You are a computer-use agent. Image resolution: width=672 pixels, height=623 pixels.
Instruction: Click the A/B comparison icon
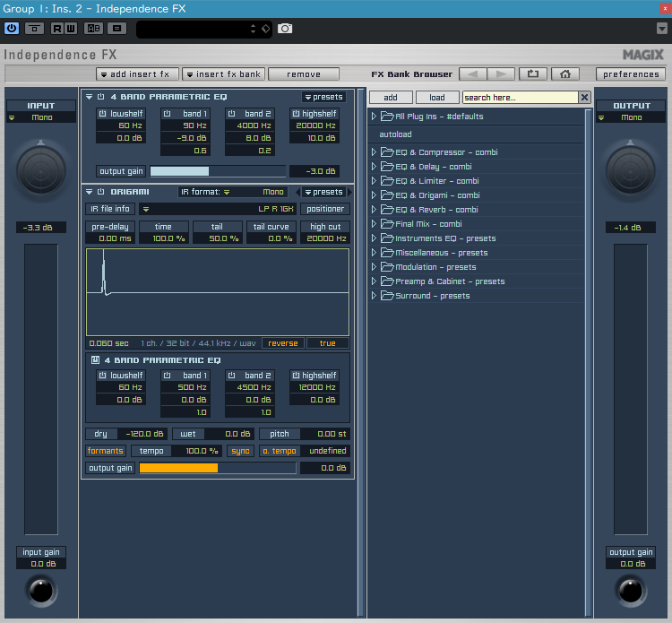pyautogui.click(x=93, y=29)
